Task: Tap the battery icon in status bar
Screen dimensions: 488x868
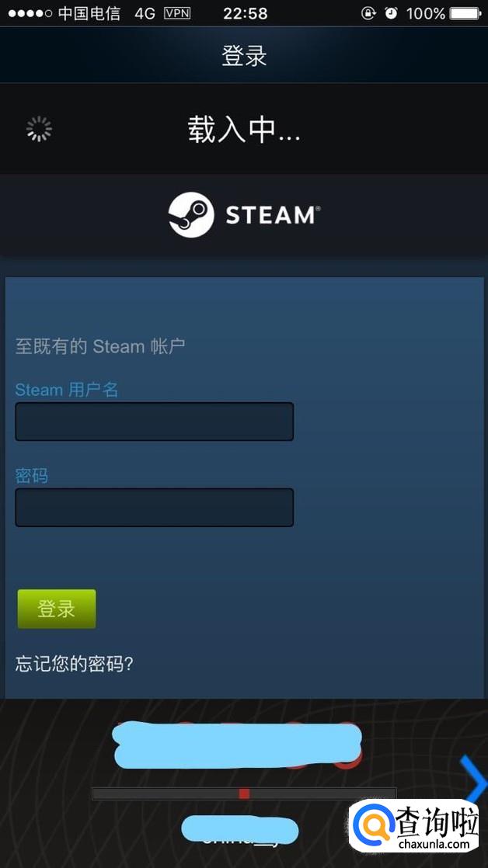Action: tap(465, 13)
